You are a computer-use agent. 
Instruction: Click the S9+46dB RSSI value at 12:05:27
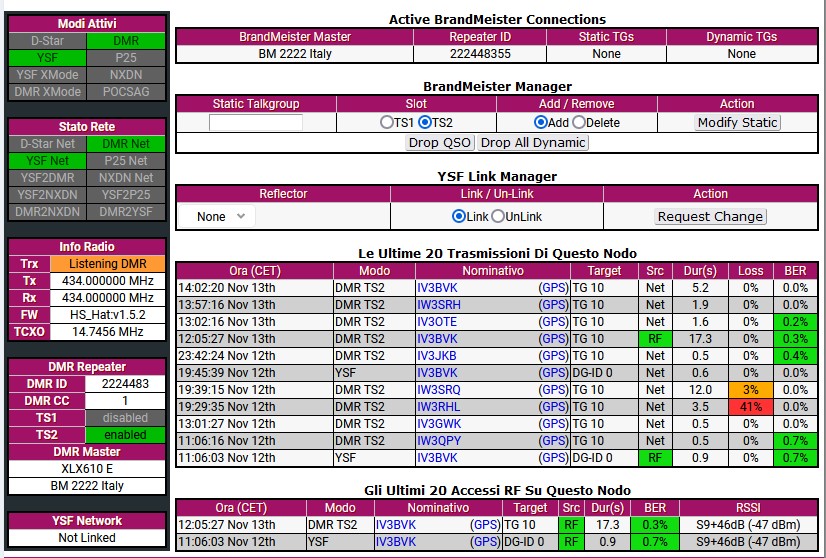748,525
